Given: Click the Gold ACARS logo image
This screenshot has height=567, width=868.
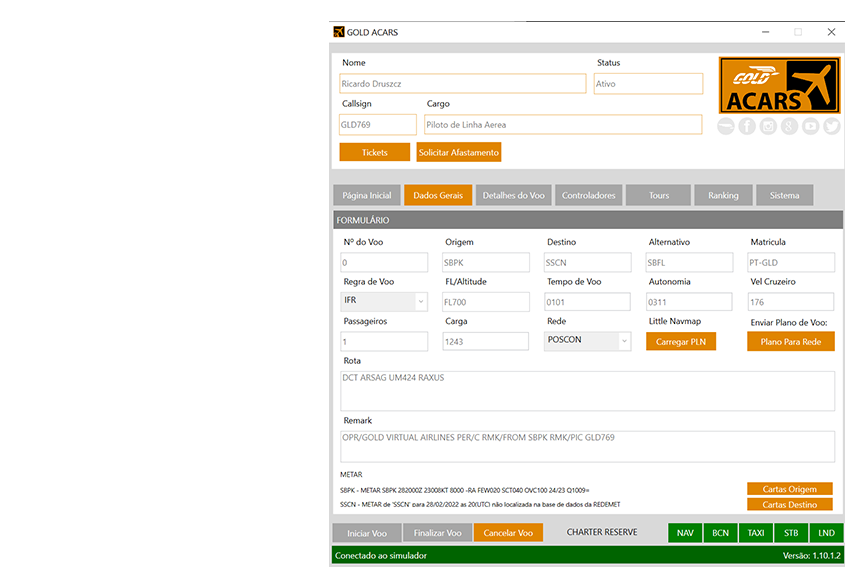Looking at the screenshot, I should point(779,85).
